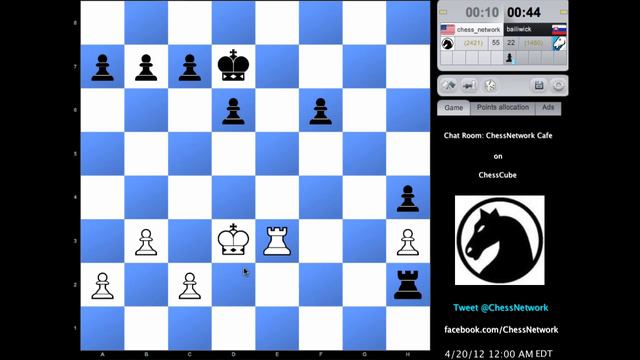
Task: Select the white pawn on b3
Action: (x=146, y=242)
